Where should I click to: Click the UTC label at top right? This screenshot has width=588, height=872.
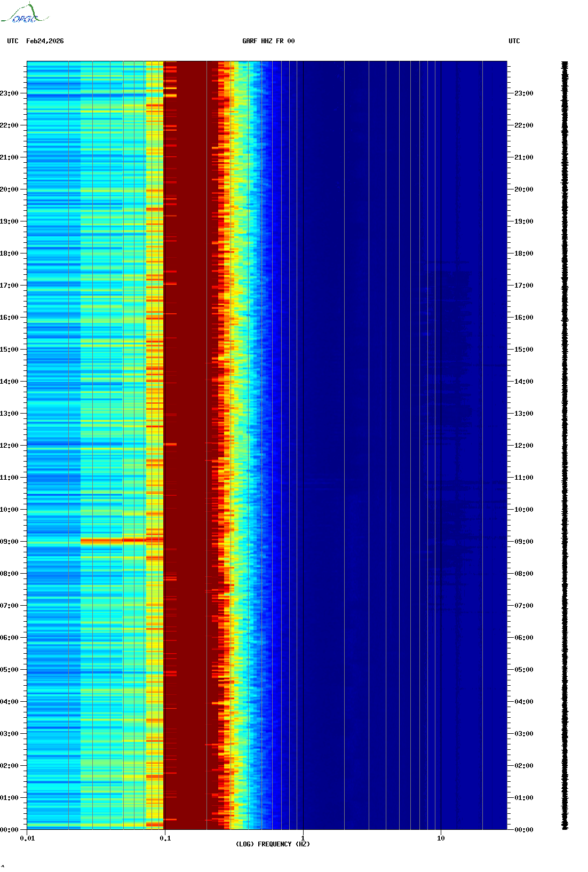click(x=514, y=41)
